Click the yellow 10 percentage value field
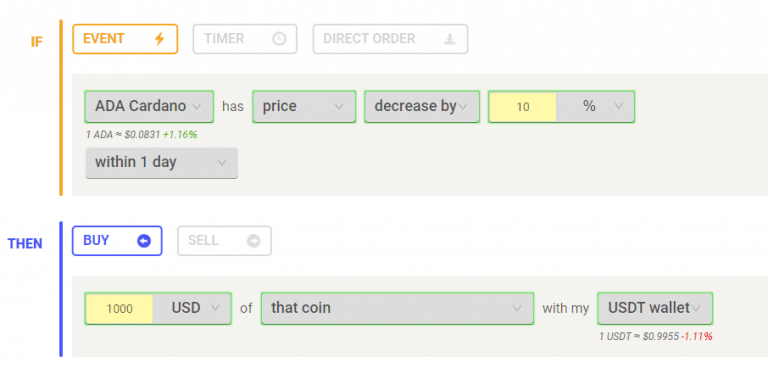This screenshot has height=368, width=768. pyautogui.click(x=523, y=107)
